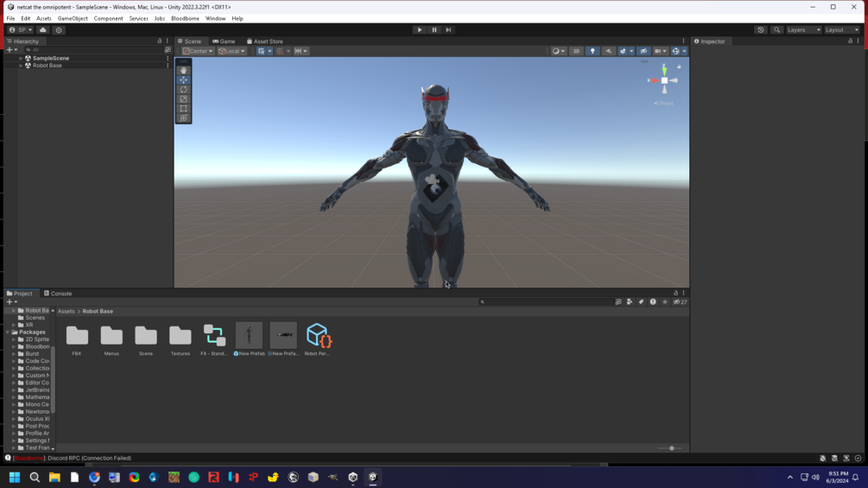The image size is (868, 488).
Task: Expand SampleScene in Hierarchy
Action: (21, 58)
